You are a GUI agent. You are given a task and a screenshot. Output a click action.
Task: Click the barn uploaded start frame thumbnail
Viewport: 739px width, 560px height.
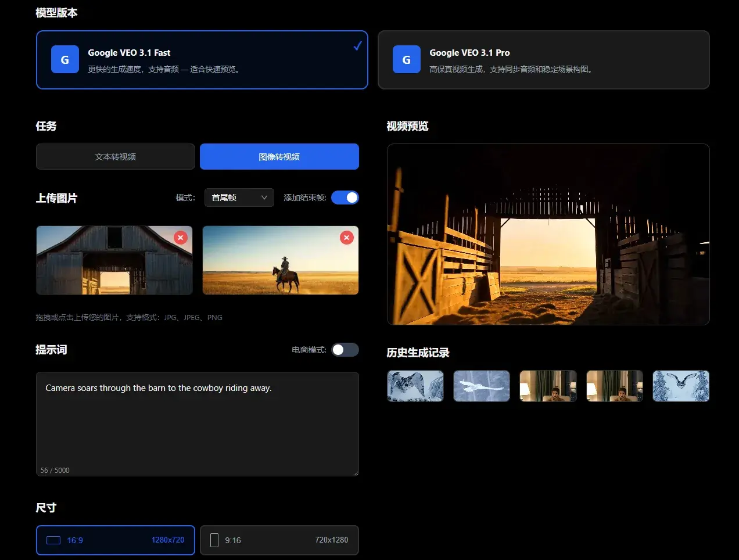tap(114, 260)
